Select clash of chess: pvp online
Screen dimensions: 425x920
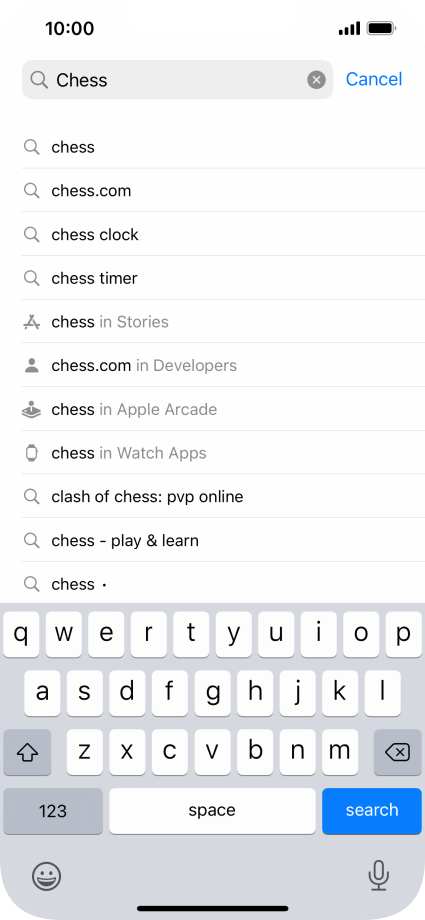223,497
